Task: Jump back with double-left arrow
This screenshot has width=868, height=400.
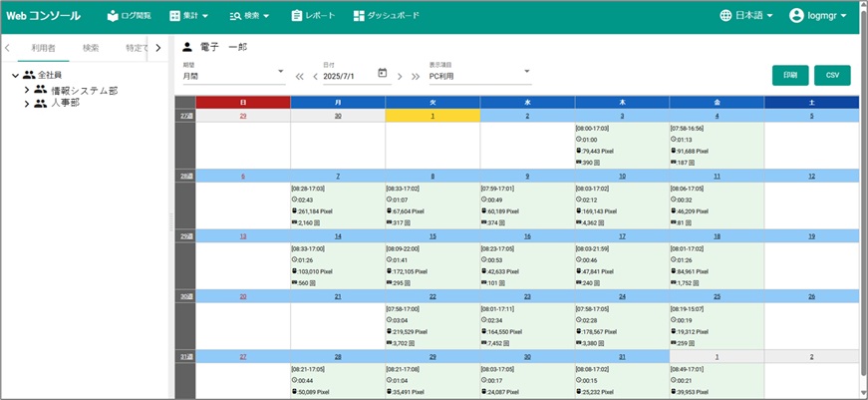Action: (x=299, y=76)
